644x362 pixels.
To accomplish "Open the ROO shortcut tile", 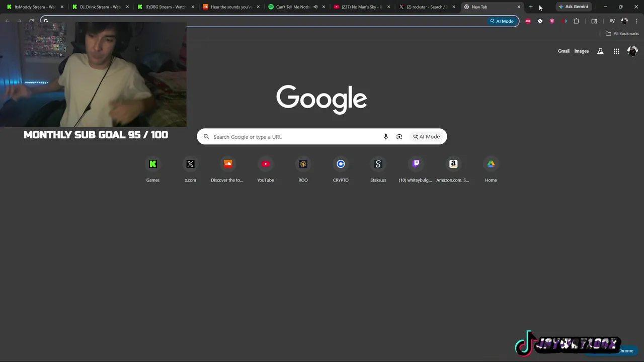I will coord(303,170).
